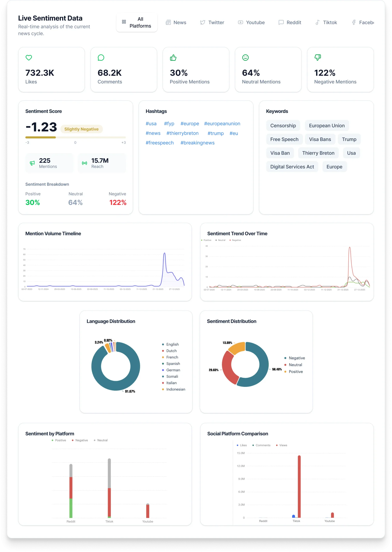The image size is (392, 552).
Task: Toggle English in Language Distribution legend
Action: click(x=172, y=344)
